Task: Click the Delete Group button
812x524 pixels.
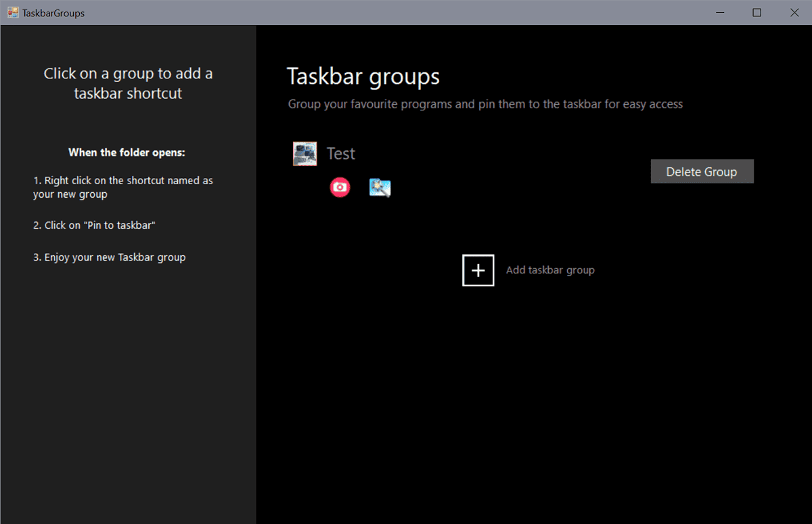Action: 702,171
